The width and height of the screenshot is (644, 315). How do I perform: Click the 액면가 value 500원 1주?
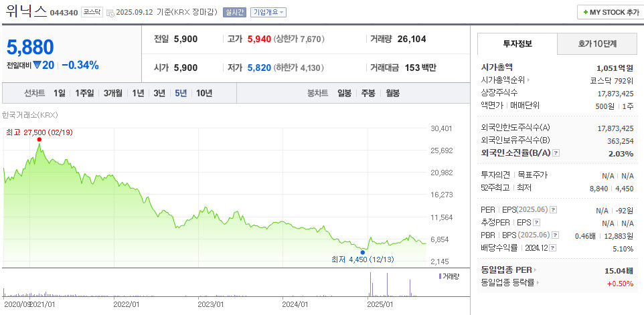(615, 106)
